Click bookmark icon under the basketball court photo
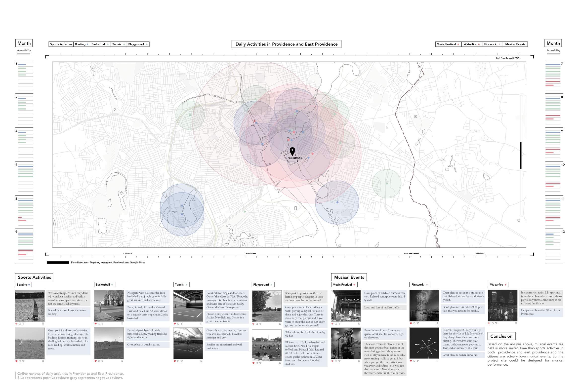This screenshot has height=392, width=578. [122, 324]
